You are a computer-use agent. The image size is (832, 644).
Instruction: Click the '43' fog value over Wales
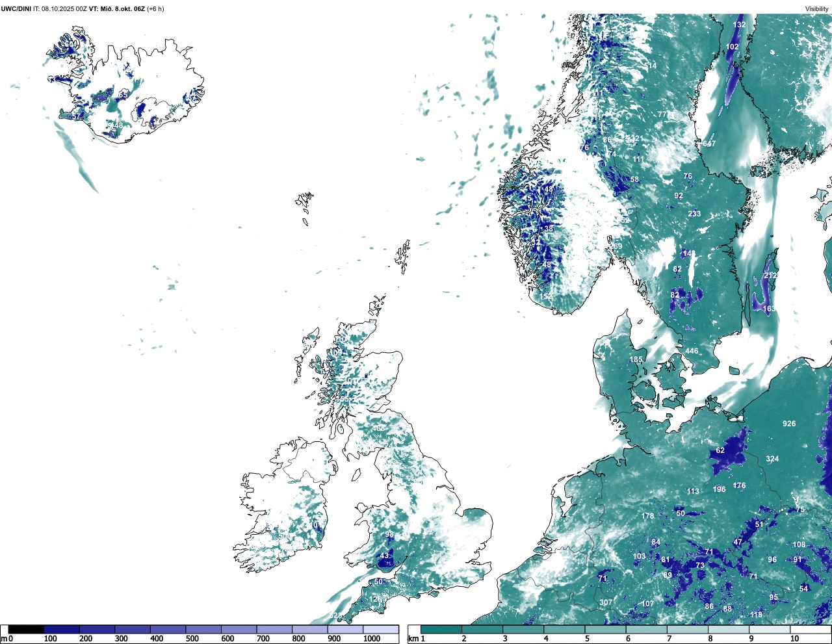click(x=384, y=556)
